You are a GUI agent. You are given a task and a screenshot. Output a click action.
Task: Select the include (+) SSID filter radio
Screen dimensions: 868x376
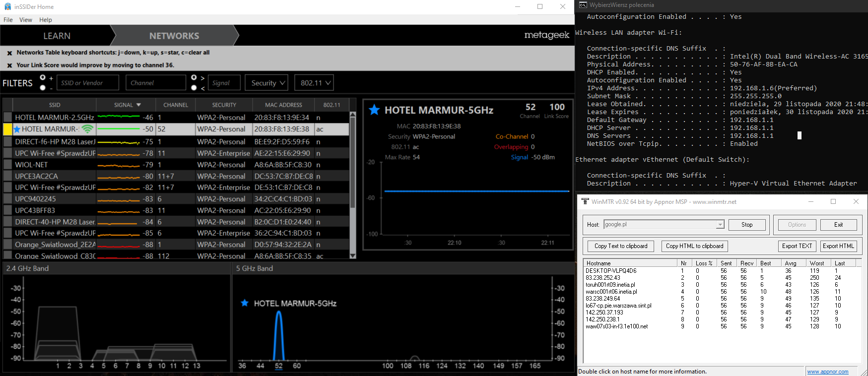(x=43, y=78)
